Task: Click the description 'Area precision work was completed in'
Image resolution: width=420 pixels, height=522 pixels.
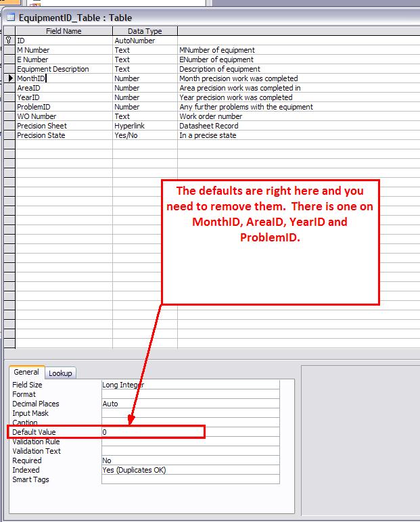Action: 240,88
